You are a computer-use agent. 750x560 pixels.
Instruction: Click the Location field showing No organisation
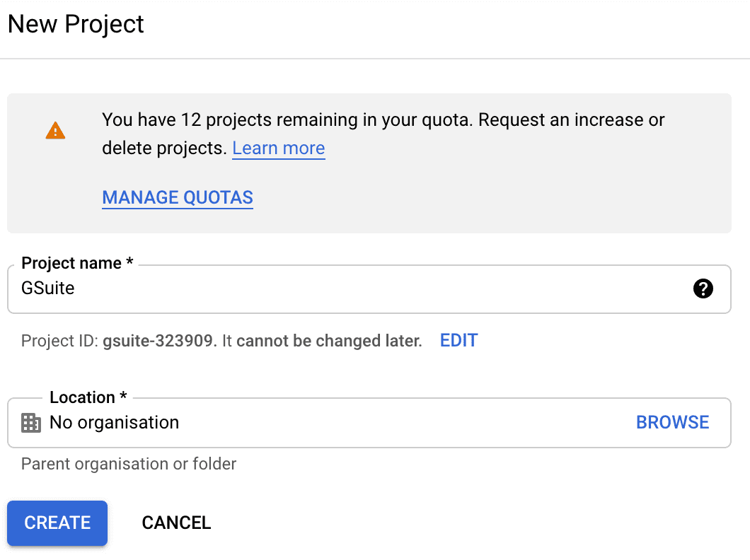pyautogui.click(x=283, y=422)
